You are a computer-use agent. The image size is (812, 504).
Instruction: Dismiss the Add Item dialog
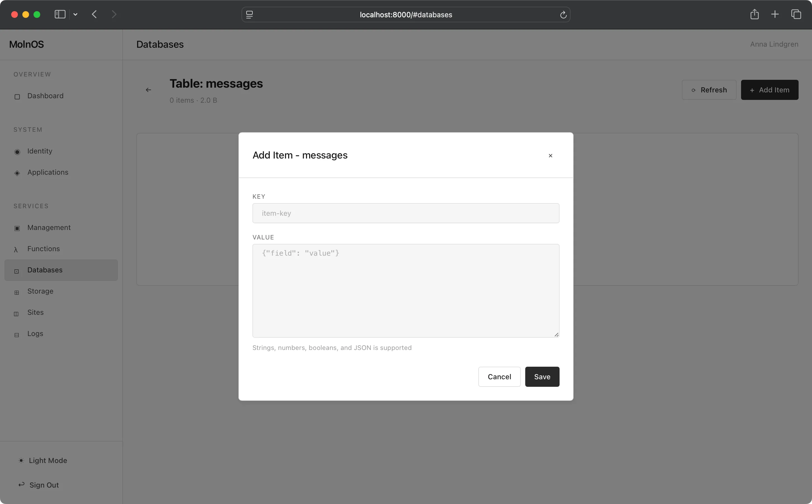click(x=550, y=155)
